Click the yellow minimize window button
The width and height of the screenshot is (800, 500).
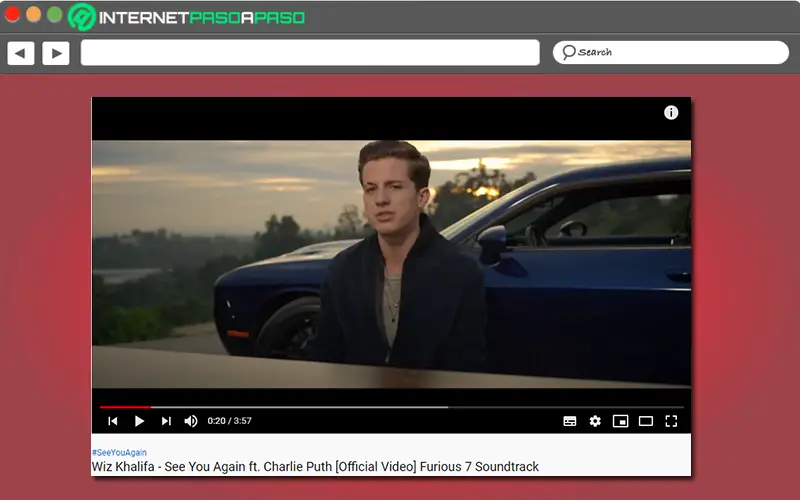point(33,14)
